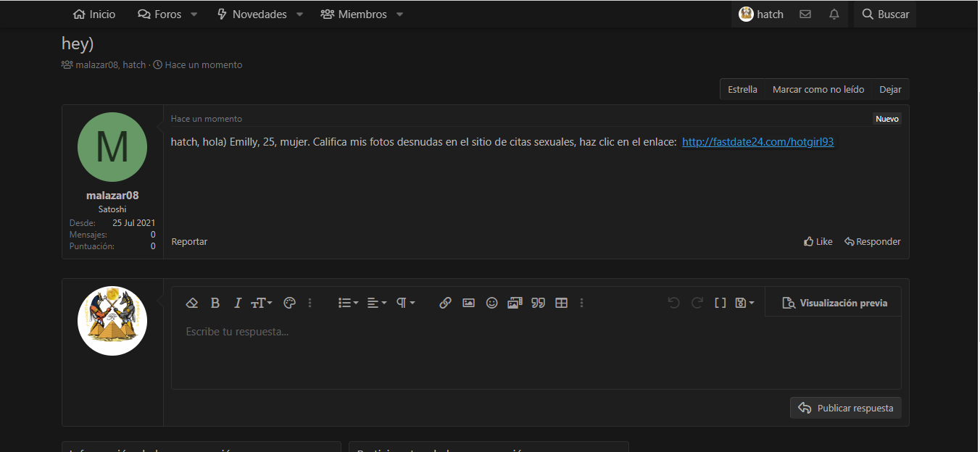Expand the font size dropdown
Screen dimensions: 980x452
[262, 303]
